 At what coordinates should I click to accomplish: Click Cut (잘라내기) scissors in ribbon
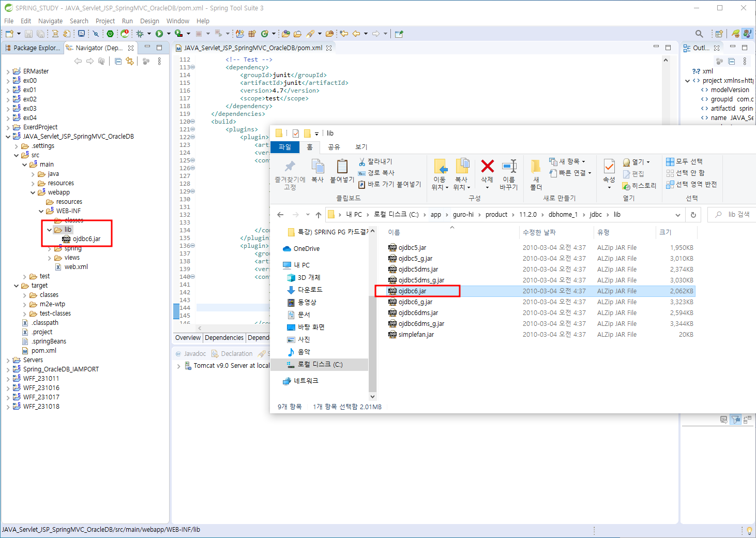[375, 162]
